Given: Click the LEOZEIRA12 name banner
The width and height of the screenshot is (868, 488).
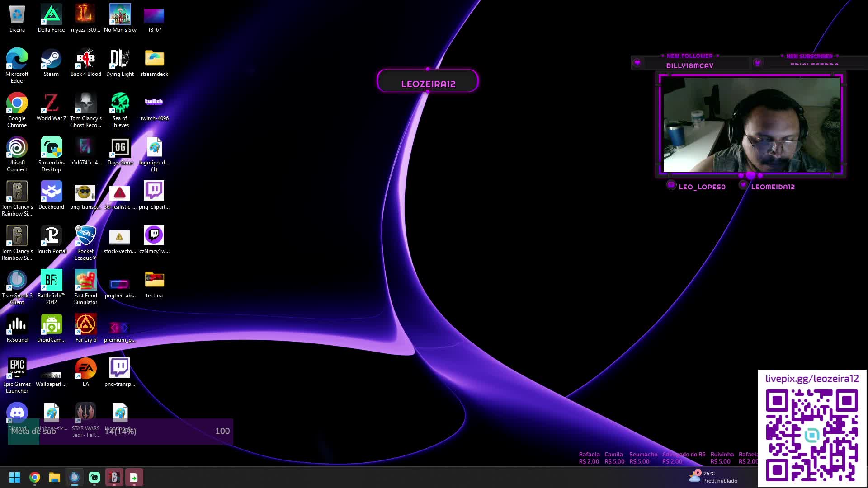Looking at the screenshot, I should (428, 81).
